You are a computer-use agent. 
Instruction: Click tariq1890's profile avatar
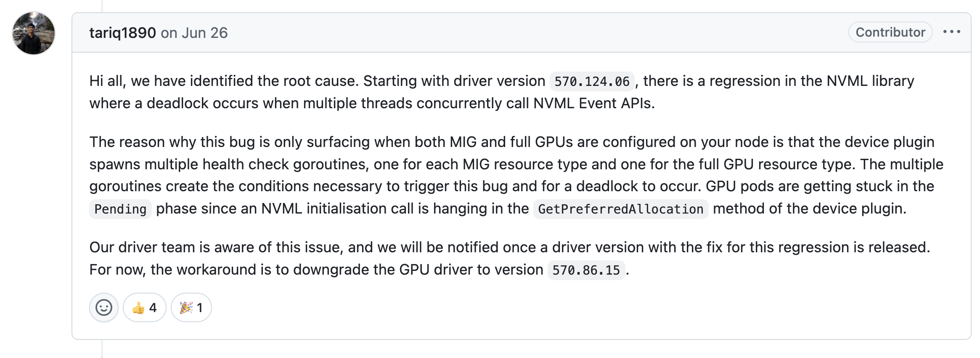click(34, 33)
